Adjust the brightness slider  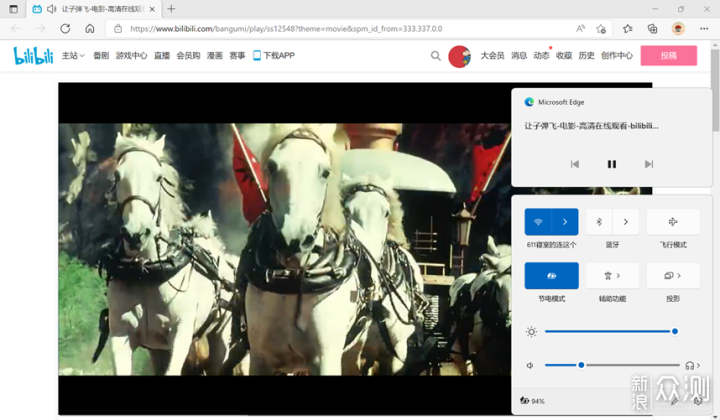tap(612, 331)
